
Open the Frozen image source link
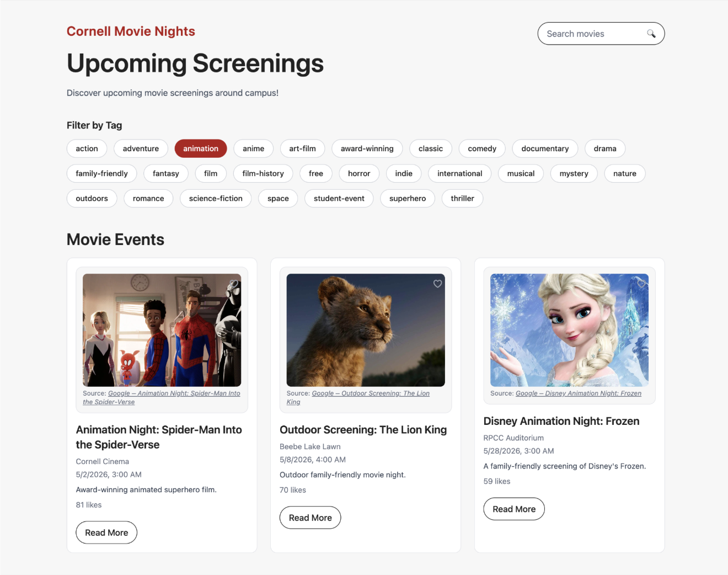tap(579, 393)
